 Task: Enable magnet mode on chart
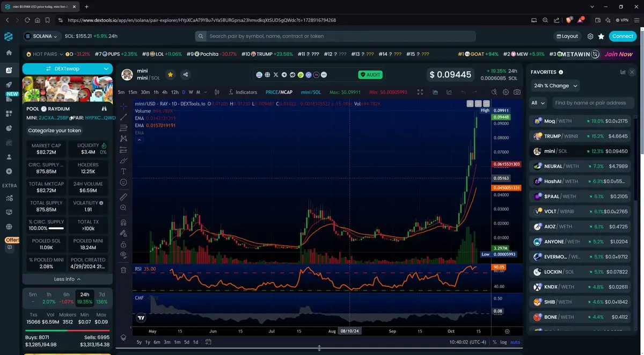coord(123,222)
